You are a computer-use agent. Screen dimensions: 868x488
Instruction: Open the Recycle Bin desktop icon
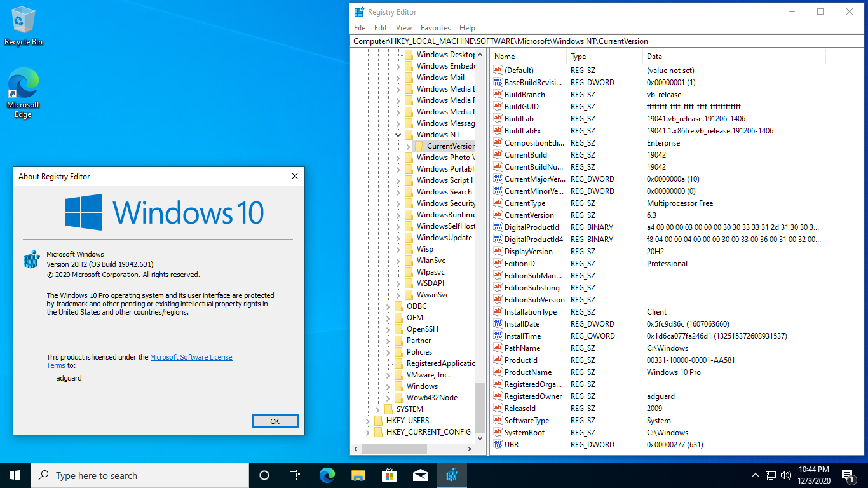click(x=24, y=27)
